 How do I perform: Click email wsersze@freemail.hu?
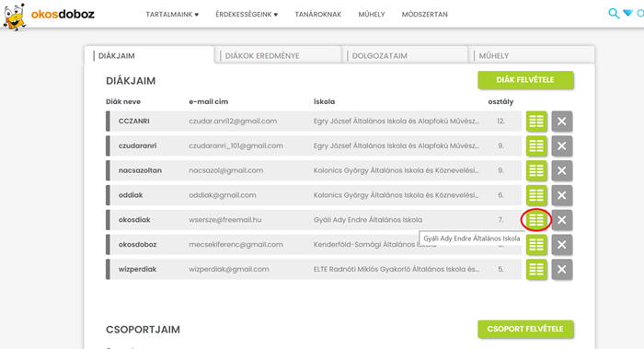(225, 220)
